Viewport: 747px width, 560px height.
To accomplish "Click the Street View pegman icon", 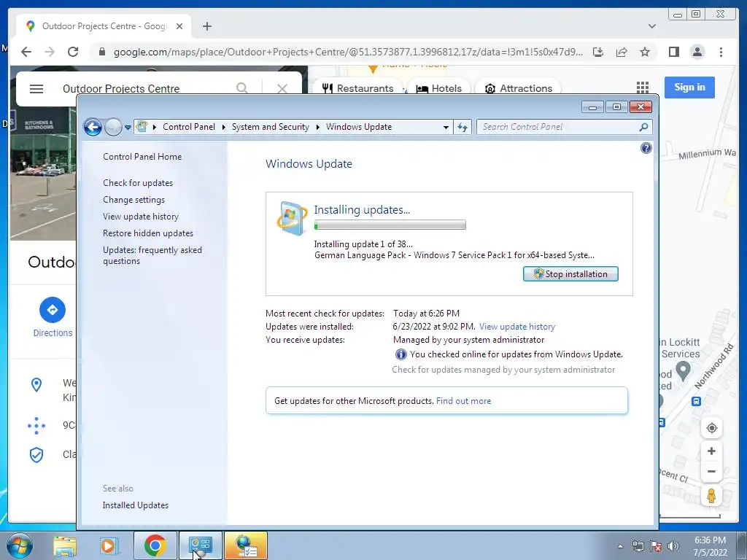I will click(711, 496).
